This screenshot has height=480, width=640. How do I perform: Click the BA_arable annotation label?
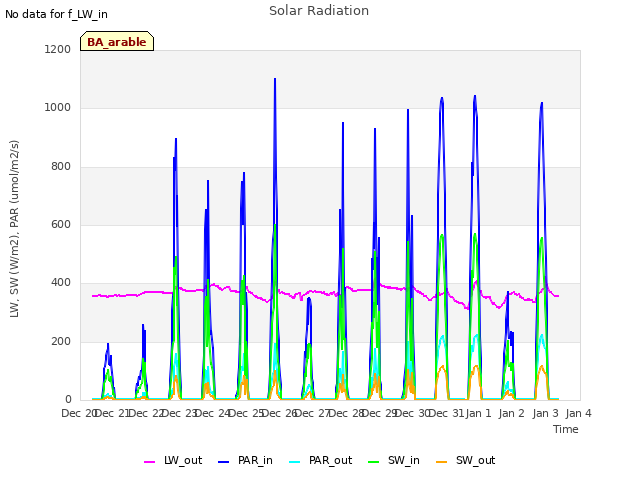click(x=117, y=41)
